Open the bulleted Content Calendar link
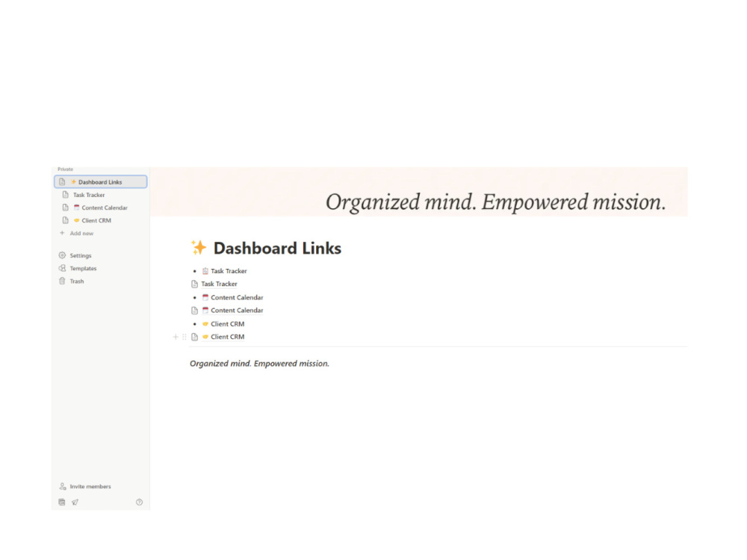The width and height of the screenshot is (747, 560). tap(237, 298)
